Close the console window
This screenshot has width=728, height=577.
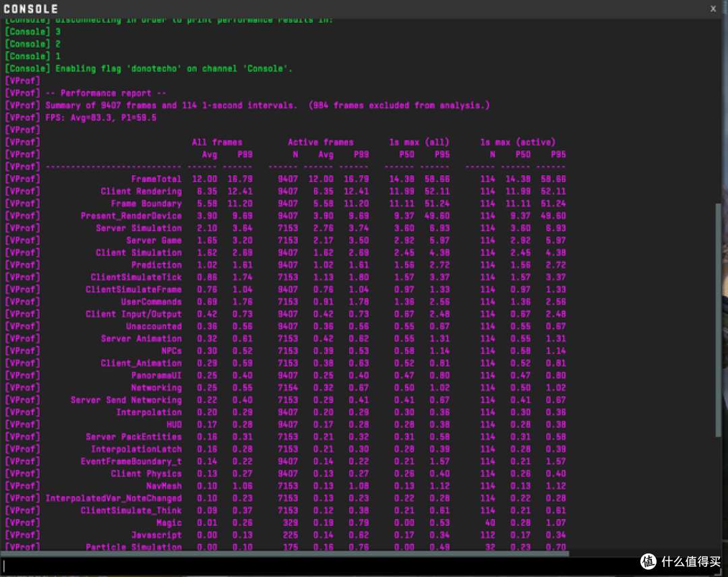coord(713,9)
